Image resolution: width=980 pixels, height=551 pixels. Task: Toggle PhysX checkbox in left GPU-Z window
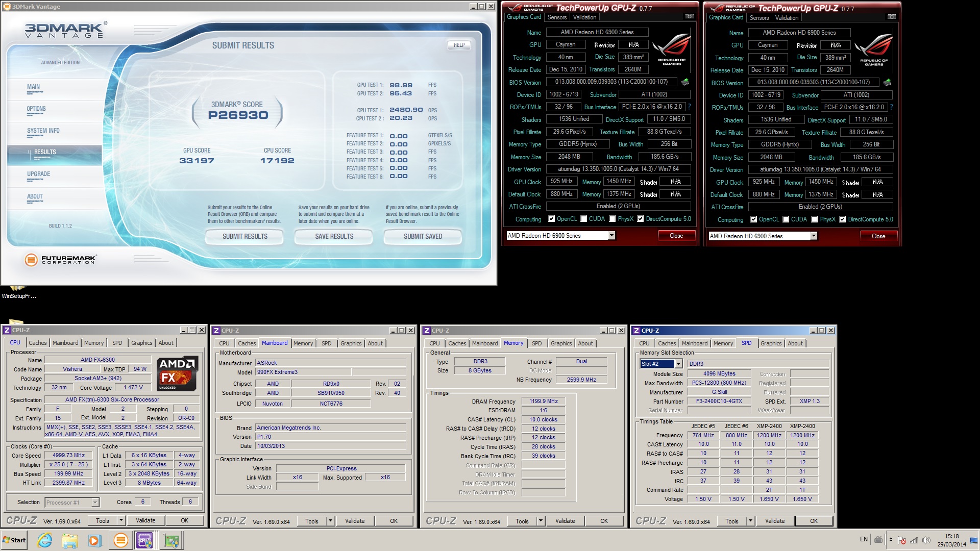point(612,219)
